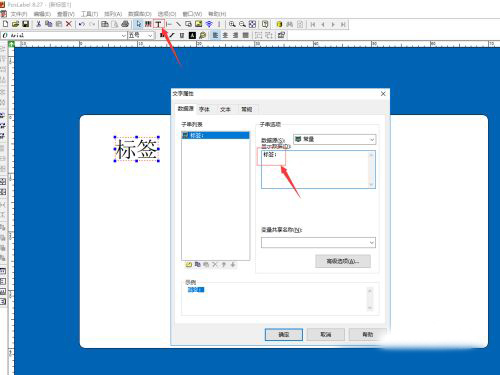500x375 pixels.
Task: Add new substring icon below list
Action: tap(189, 264)
